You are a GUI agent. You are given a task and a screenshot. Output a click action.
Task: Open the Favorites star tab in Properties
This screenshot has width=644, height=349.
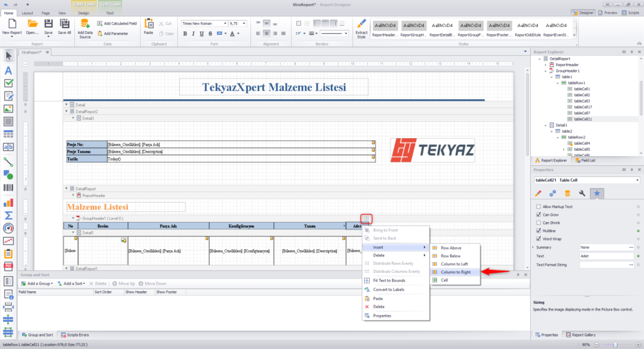(x=596, y=193)
